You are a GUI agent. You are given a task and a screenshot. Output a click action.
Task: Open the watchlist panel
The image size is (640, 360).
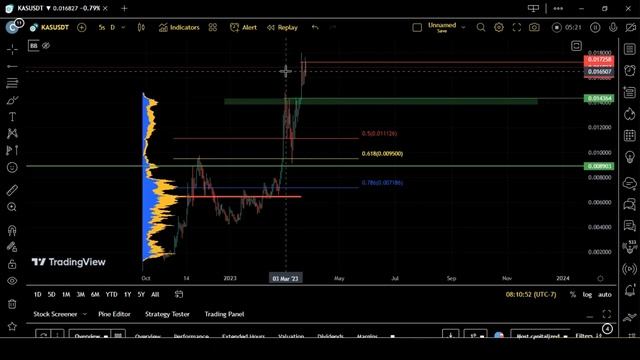[x=630, y=49]
